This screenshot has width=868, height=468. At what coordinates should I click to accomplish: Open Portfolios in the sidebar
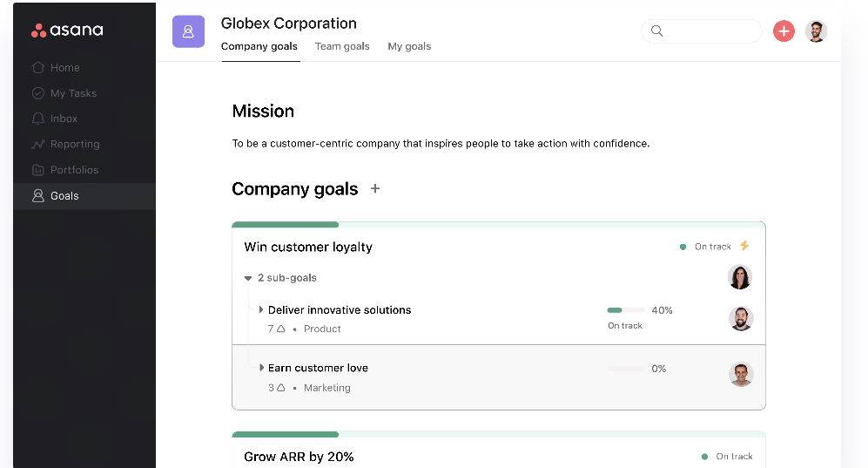65,170
